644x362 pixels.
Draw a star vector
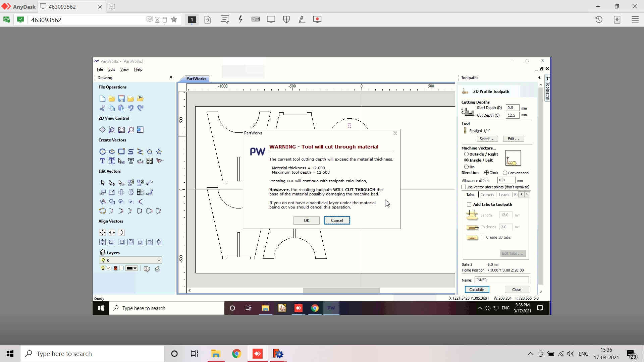click(159, 152)
